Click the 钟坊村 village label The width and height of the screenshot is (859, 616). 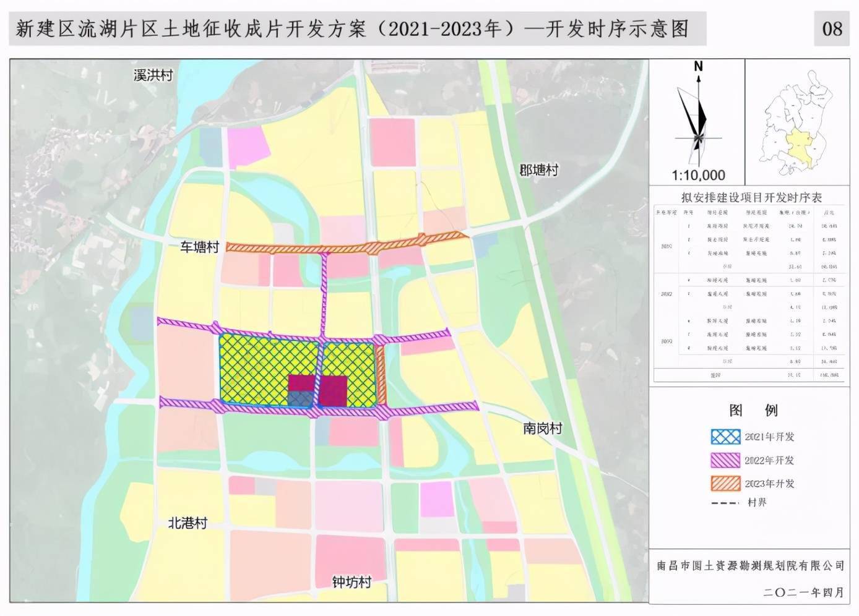(x=352, y=583)
